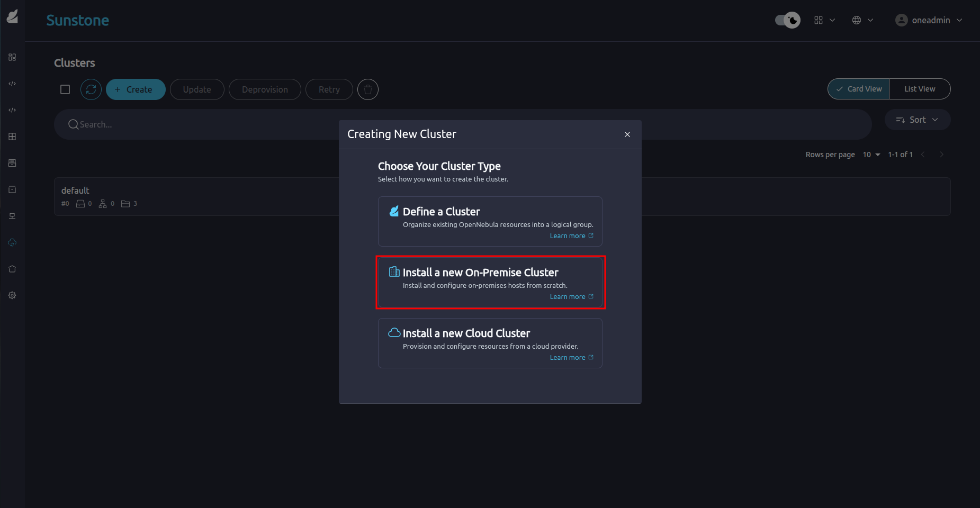
Task: Switch to List View
Action: click(920, 89)
